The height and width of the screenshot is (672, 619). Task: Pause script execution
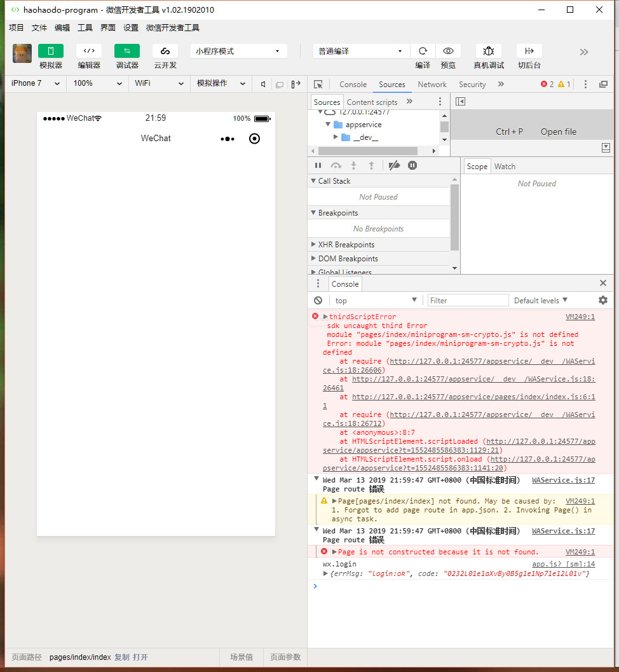click(318, 165)
